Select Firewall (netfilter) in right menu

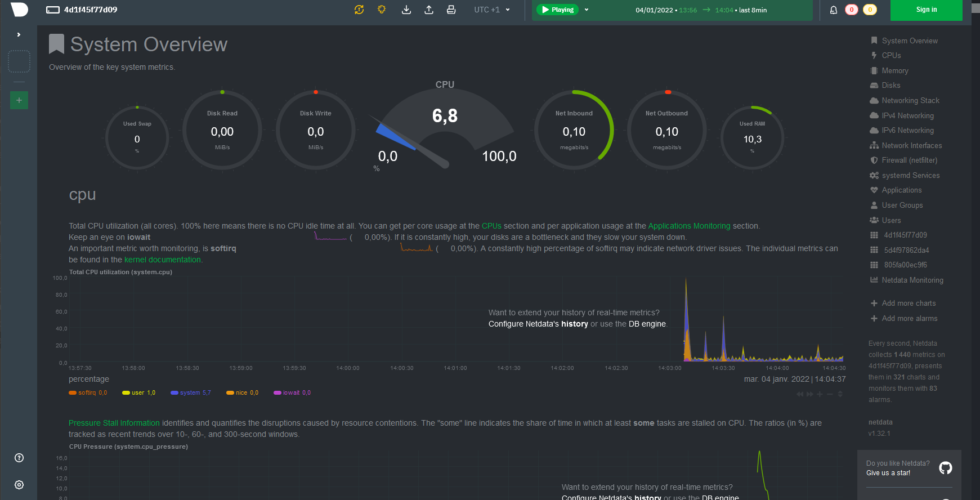click(x=909, y=160)
